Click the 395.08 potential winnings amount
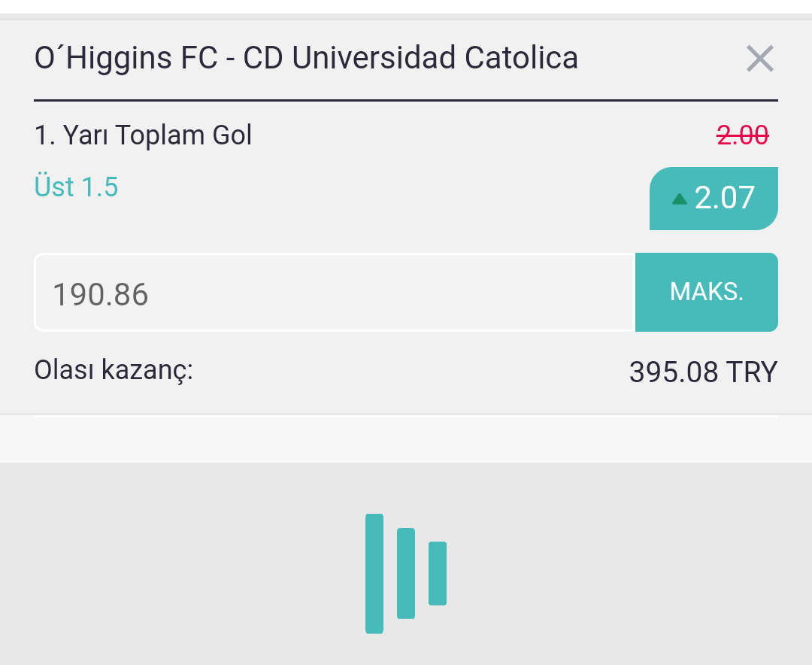 [673, 372]
